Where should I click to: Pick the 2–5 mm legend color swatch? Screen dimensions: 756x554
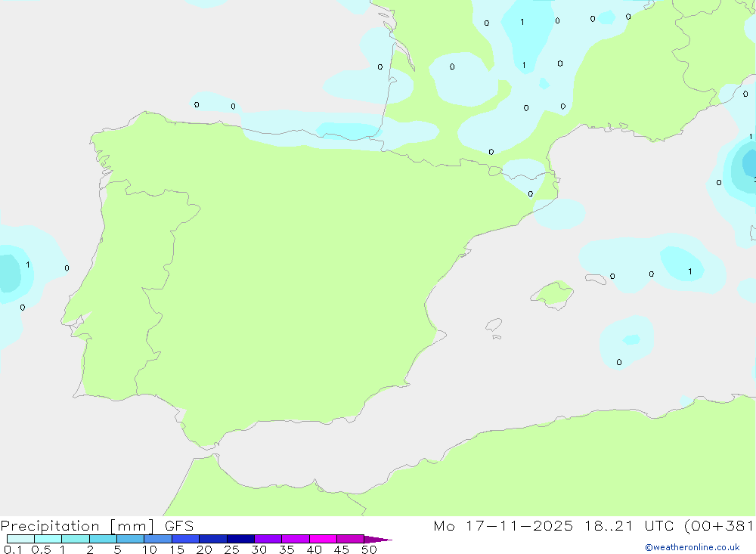point(103,539)
